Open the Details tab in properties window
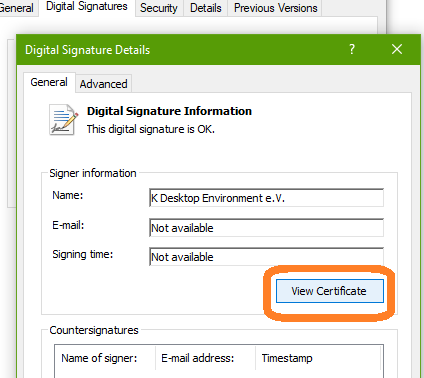424x378 pixels. pyautogui.click(x=205, y=8)
